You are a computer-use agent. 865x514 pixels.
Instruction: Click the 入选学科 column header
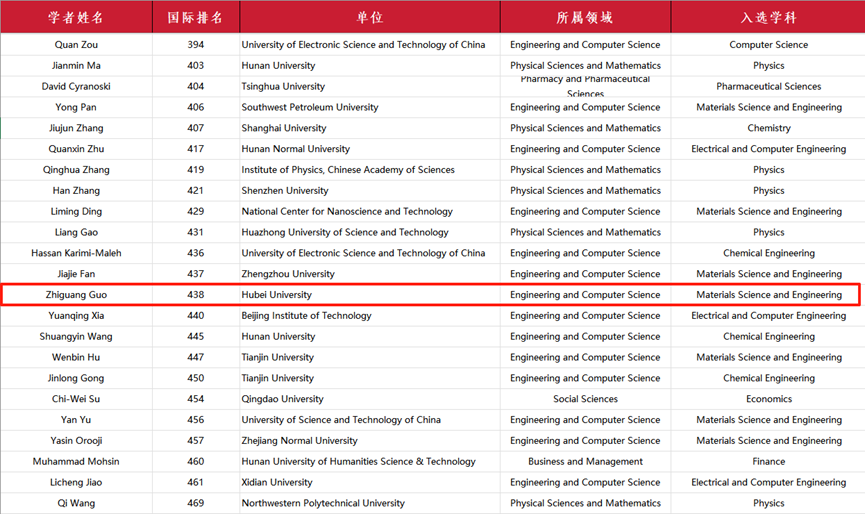[x=768, y=17]
